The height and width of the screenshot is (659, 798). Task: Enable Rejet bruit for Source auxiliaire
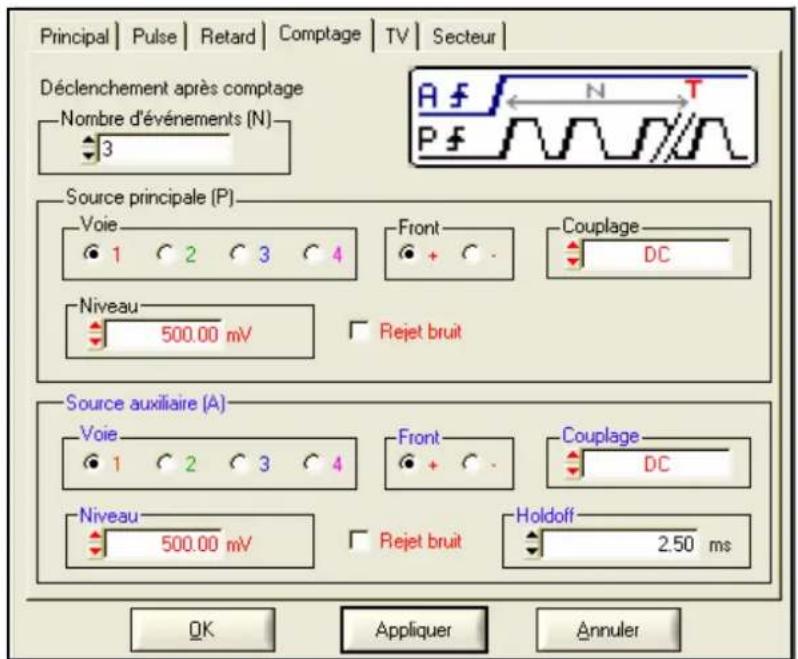click(359, 540)
